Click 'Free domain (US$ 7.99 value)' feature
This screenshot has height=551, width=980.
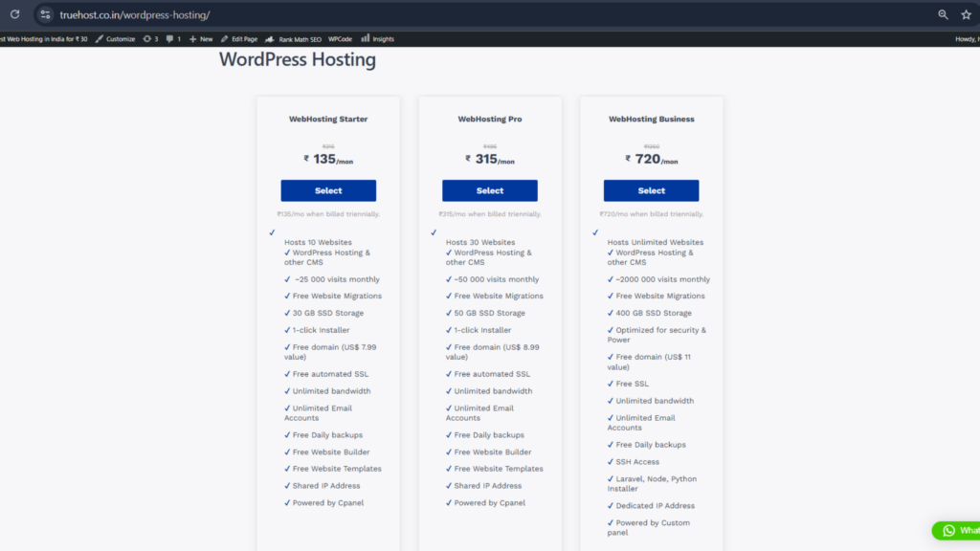[330, 352]
